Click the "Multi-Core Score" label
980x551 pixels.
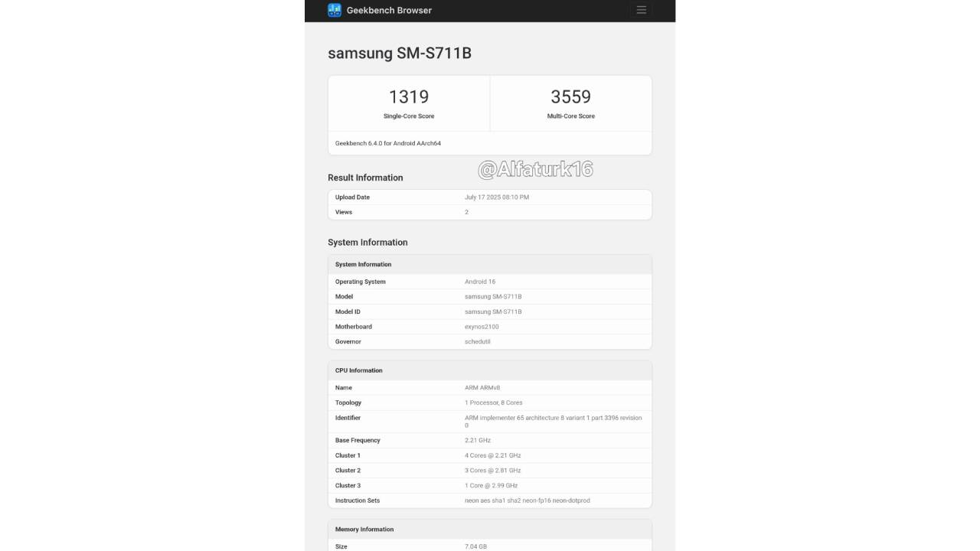pos(571,116)
